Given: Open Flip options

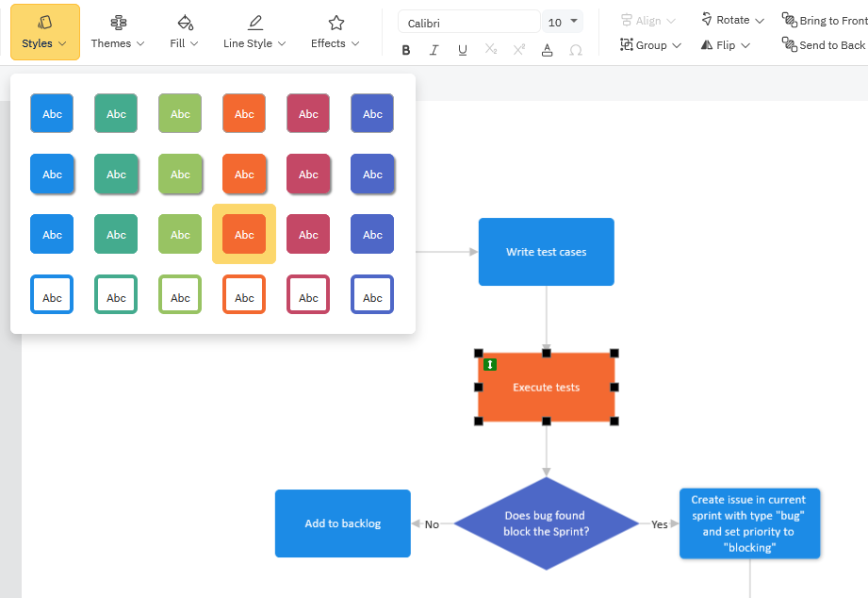Looking at the screenshot, I should pos(726,44).
